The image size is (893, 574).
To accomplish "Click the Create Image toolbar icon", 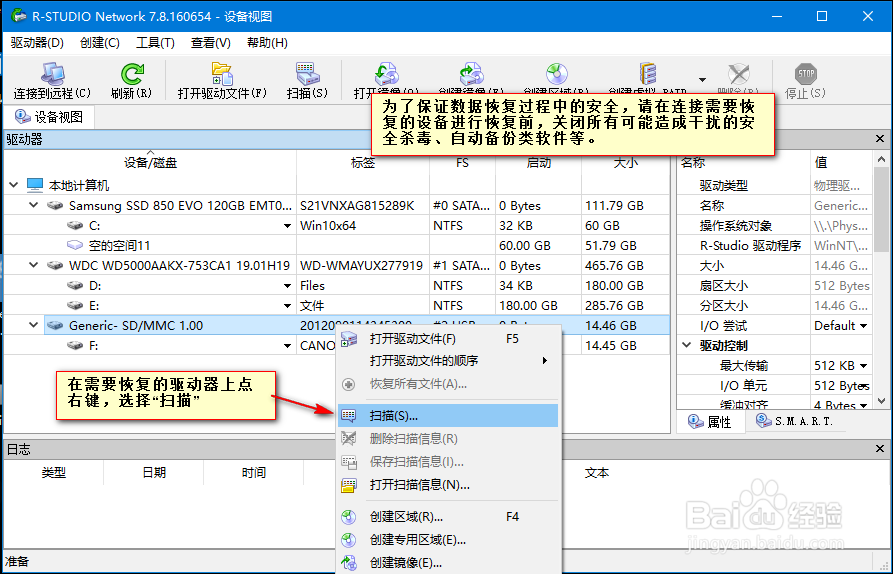I will pyautogui.click(x=471, y=74).
